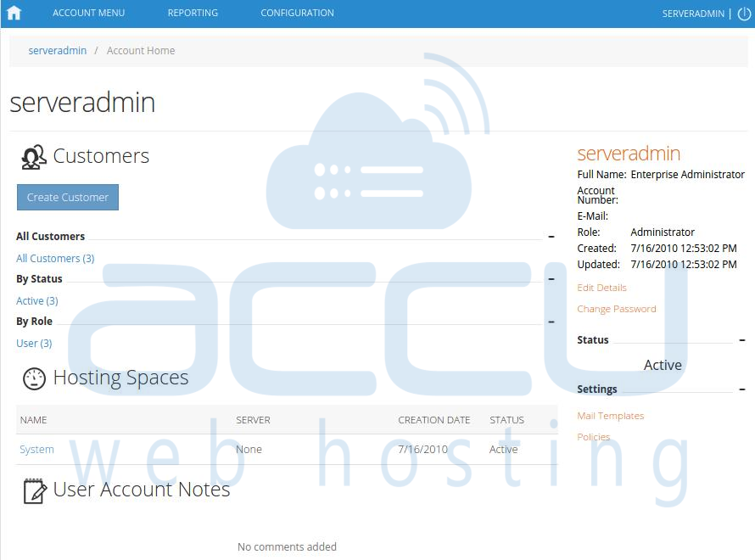Click the NAME column header
This screenshot has width=755, height=560.
[x=33, y=420]
